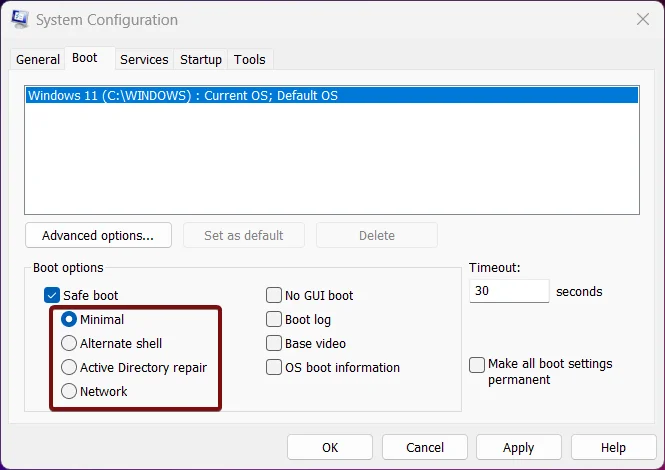Viewport: 665px width, 470px height.
Task: Click the Cancel button
Action: [x=425, y=447]
